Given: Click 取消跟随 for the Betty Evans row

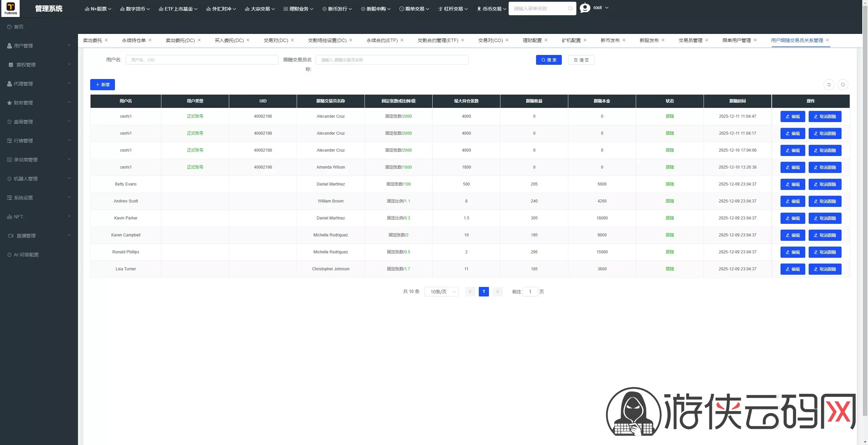Looking at the screenshot, I should [825, 184].
